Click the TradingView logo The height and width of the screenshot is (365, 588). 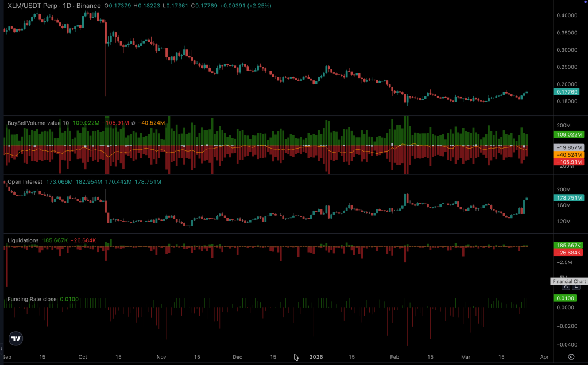pos(16,339)
